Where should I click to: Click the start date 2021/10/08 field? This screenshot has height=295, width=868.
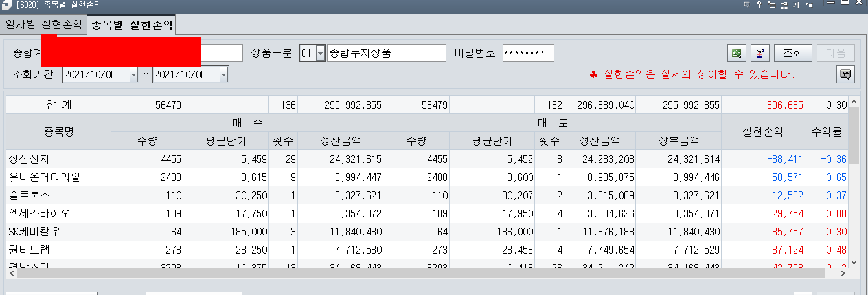tap(96, 74)
